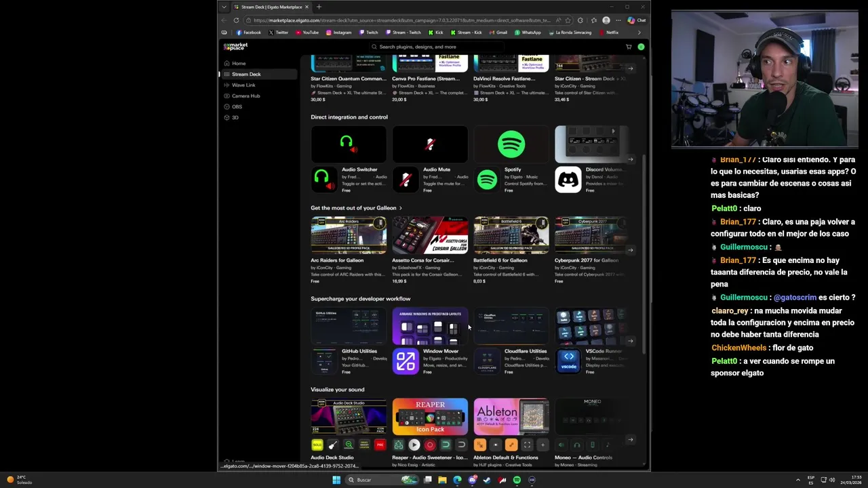Open the Assetto Corsa for Corsair Galleon thumbnail
Image resolution: width=868 pixels, height=488 pixels.
(x=430, y=235)
